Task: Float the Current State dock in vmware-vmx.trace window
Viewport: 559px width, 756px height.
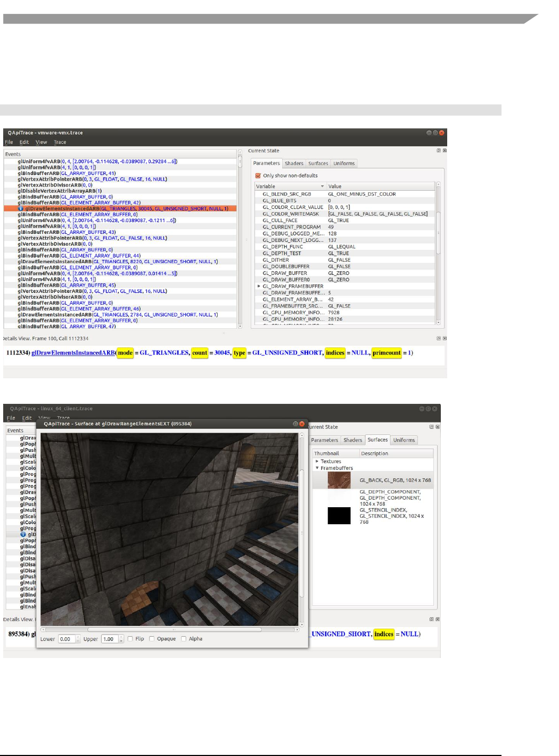Action: (x=439, y=151)
